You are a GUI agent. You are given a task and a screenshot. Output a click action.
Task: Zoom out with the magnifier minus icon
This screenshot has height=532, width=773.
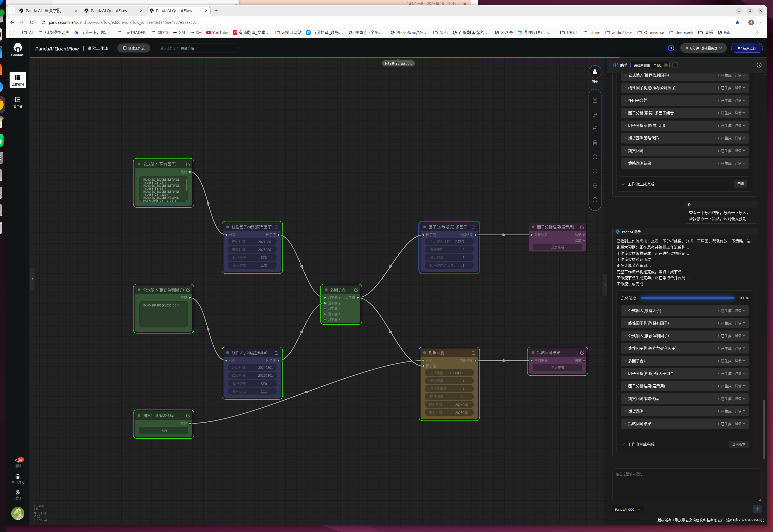(595, 171)
